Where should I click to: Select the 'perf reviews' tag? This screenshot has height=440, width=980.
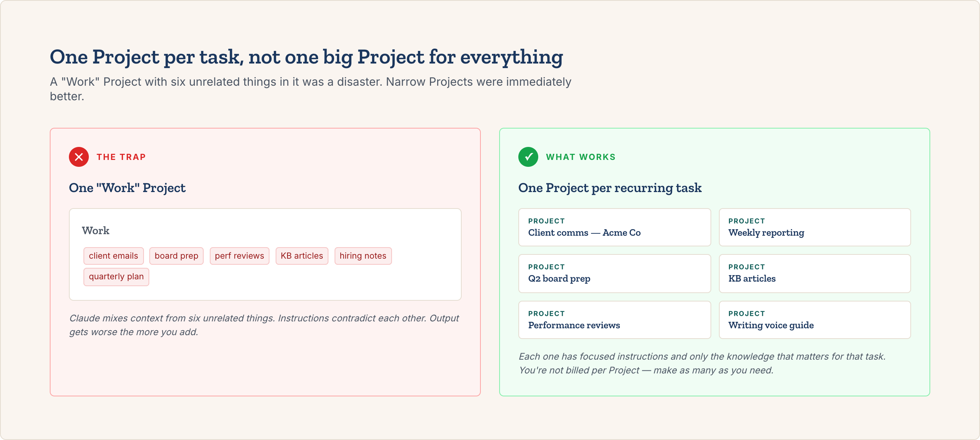(239, 256)
